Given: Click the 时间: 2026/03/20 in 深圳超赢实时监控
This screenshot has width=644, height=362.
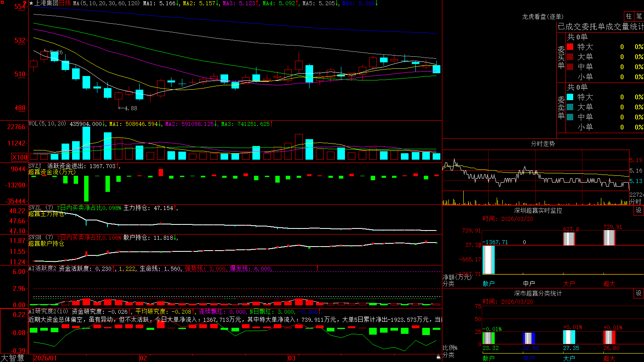Looking at the screenshot, I should 508,219.
